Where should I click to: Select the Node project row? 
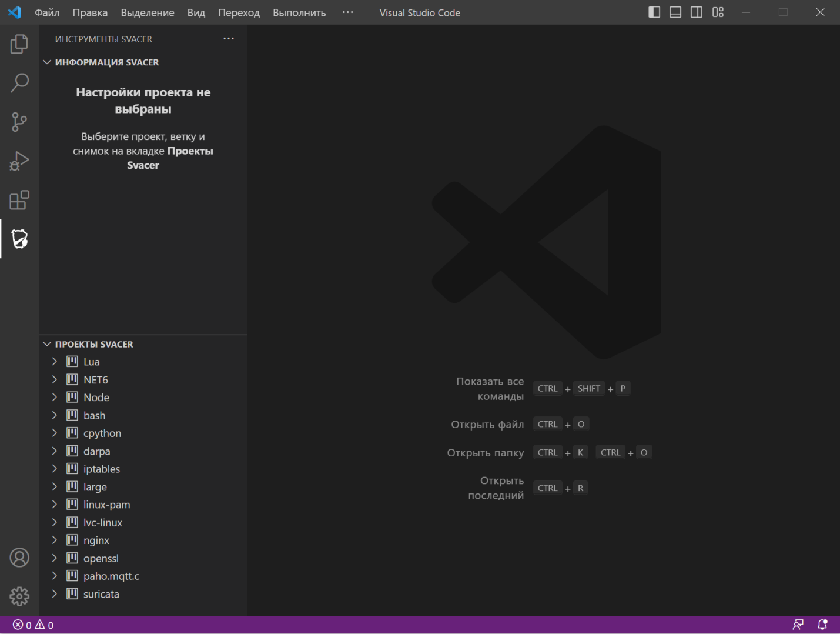(x=143, y=397)
